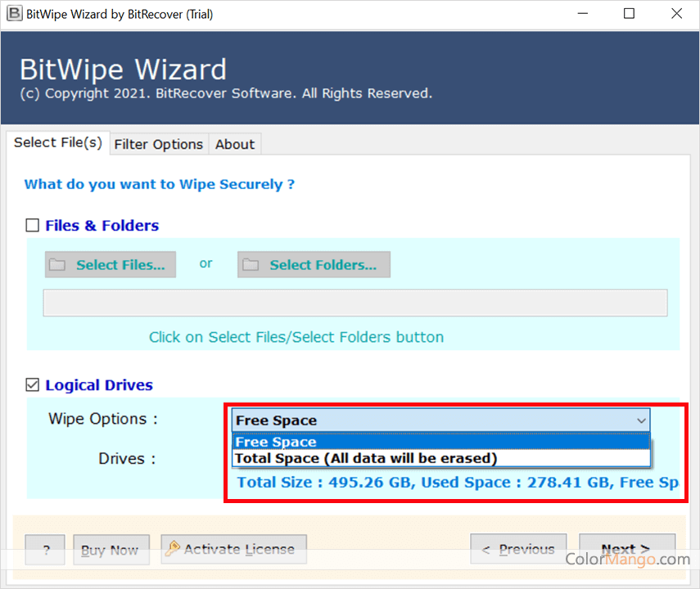Viewport: 700px width, 589px height.
Task: Click 'What do you want to Wipe Securely ?' heading
Action: coord(160,184)
